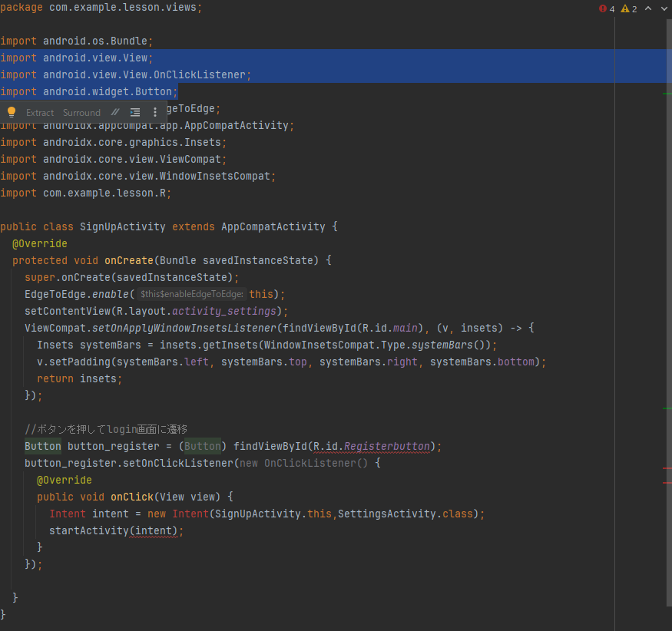The width and height of the screenshot is (672, 631).
Task: Click the package com.example.lesson.views line
Action: pos(101,7)
